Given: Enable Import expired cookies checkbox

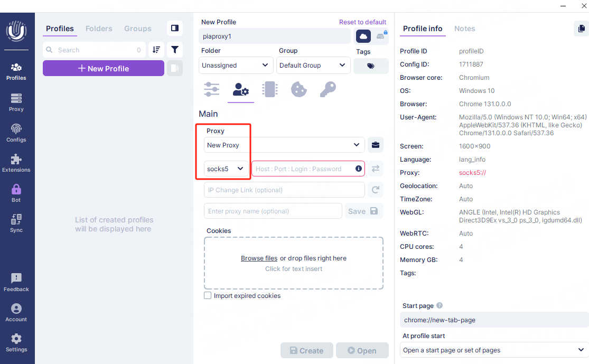Looking at the screenshot, I should pyautogui.click(x=208, y=296).
